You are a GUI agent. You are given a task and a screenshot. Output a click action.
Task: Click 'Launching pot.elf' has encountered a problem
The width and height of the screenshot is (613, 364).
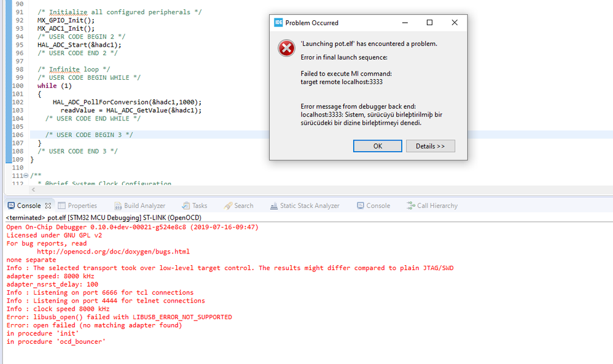click(369, 44)
